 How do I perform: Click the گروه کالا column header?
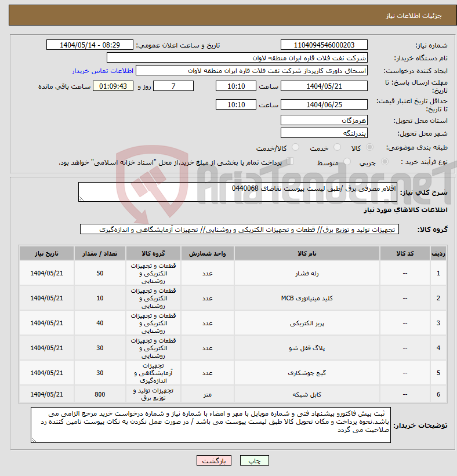click(x=153, y=253)
